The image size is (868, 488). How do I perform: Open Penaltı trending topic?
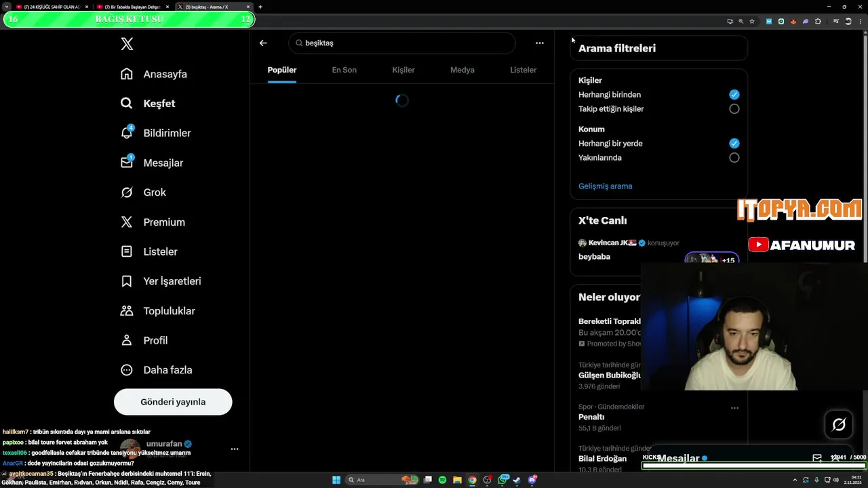(x=591, y=417)
